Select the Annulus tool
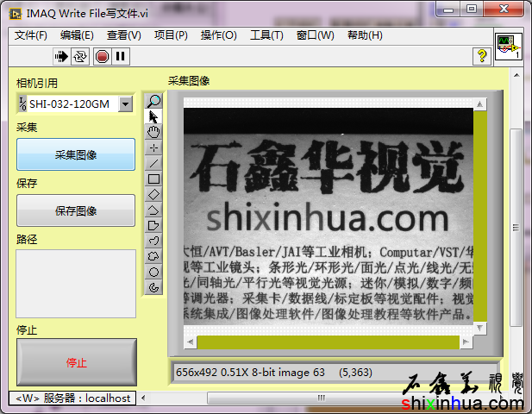This screenshot has width=532, height=414. pos(153,287)
